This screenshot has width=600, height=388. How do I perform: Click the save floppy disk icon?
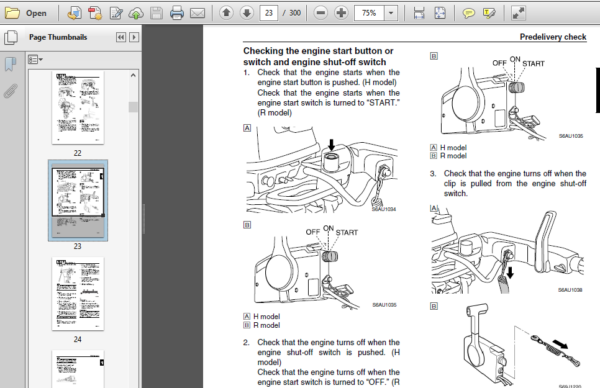(156, 13)
